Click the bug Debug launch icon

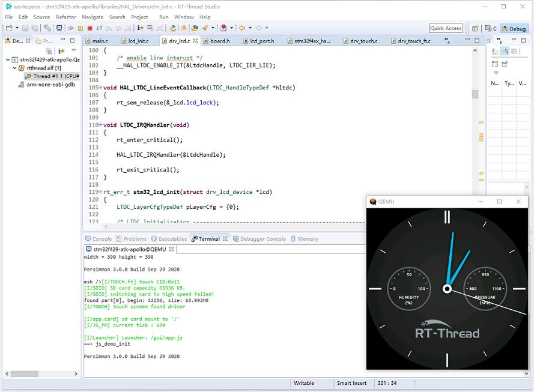pos(184,28)
